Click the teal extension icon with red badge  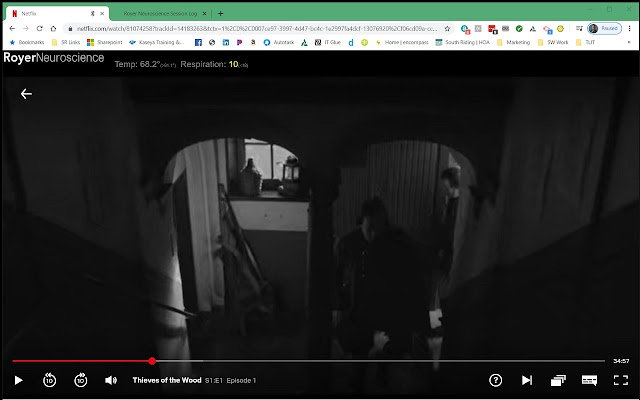(465, 29)
